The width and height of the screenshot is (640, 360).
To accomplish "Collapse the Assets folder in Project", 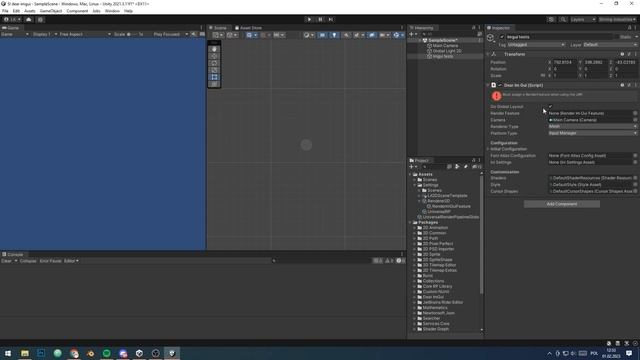I will [x=410, y=174].
